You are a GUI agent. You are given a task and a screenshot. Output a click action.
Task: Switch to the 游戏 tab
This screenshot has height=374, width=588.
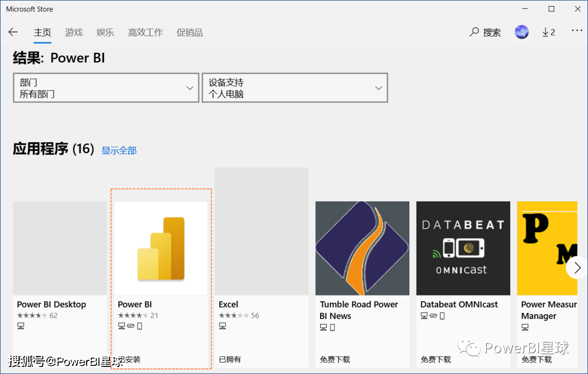pos(73,32)
